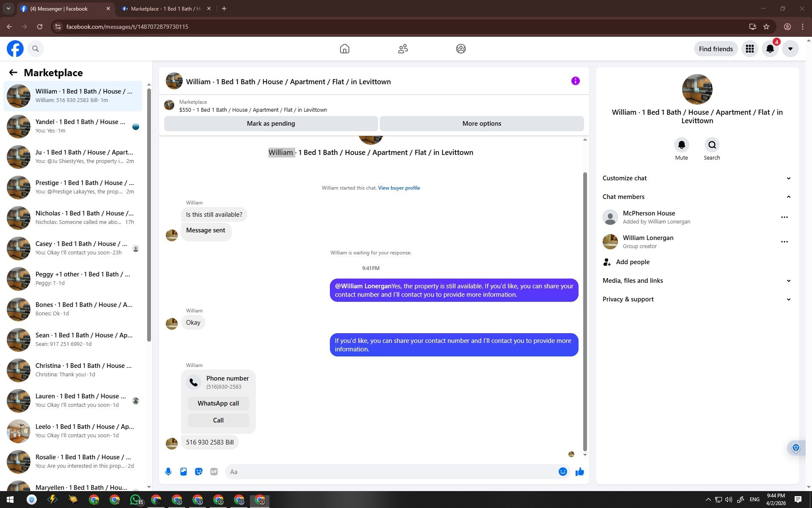Open the Windows notification center

pos(798,500)
